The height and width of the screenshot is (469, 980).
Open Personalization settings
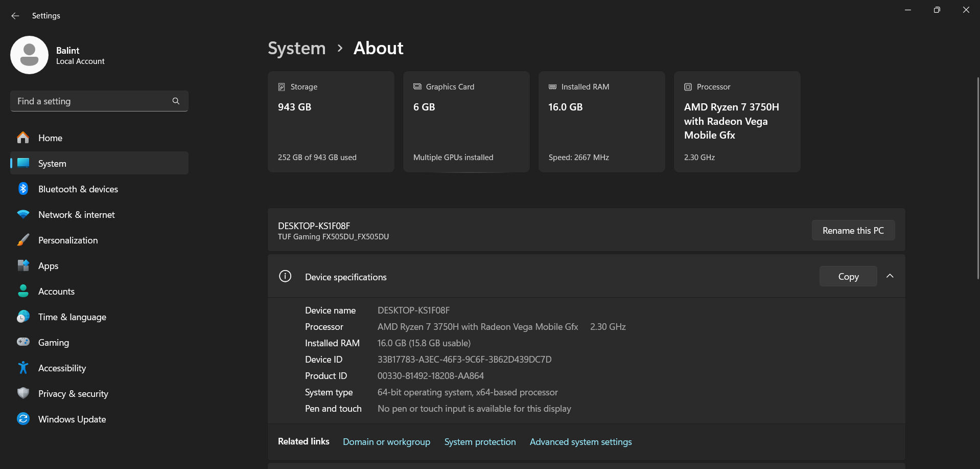pos(99,240)
